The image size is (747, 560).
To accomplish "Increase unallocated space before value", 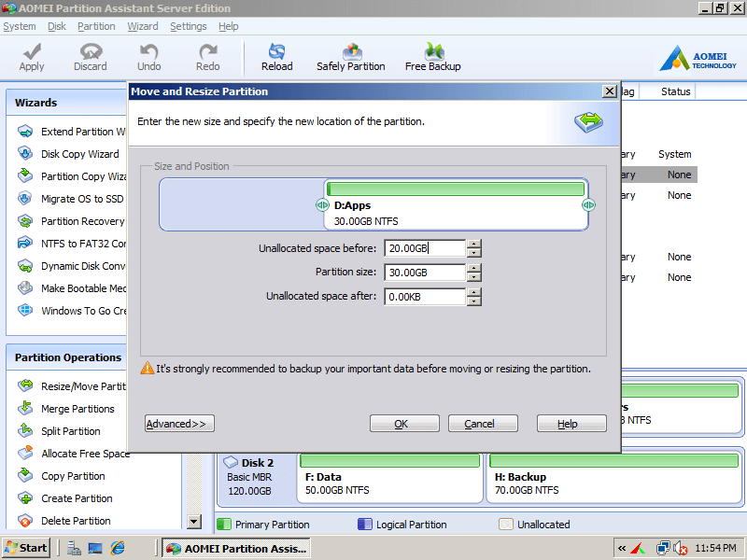I will (474, 244).
